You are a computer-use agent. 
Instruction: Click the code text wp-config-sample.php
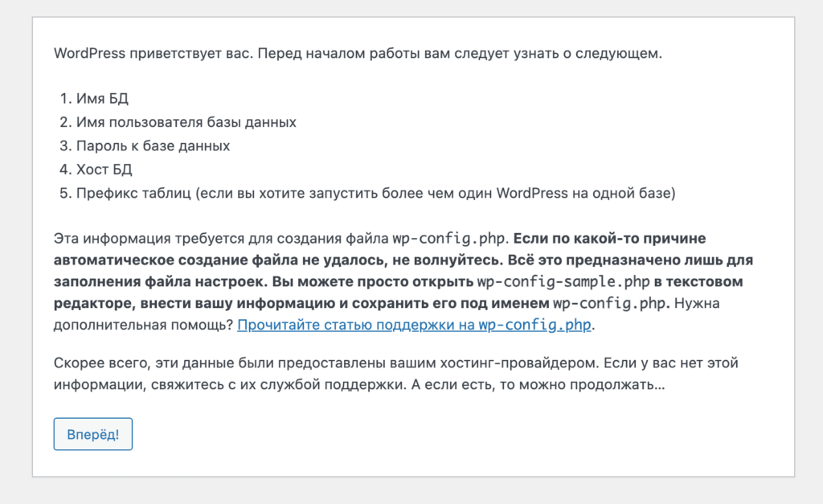tap(563, 282)
